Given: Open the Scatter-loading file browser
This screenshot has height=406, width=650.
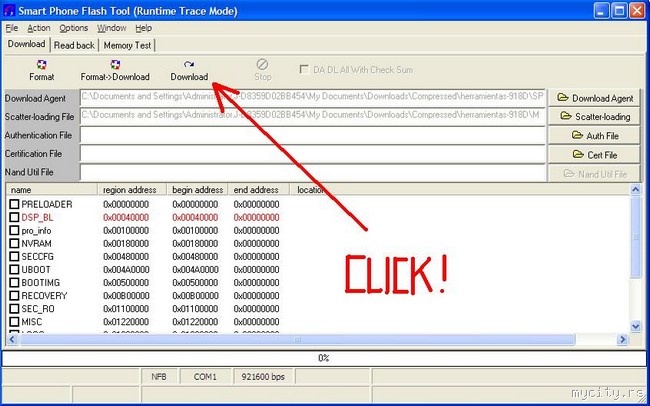Looking at the screenshot, I should pos(594,117).
